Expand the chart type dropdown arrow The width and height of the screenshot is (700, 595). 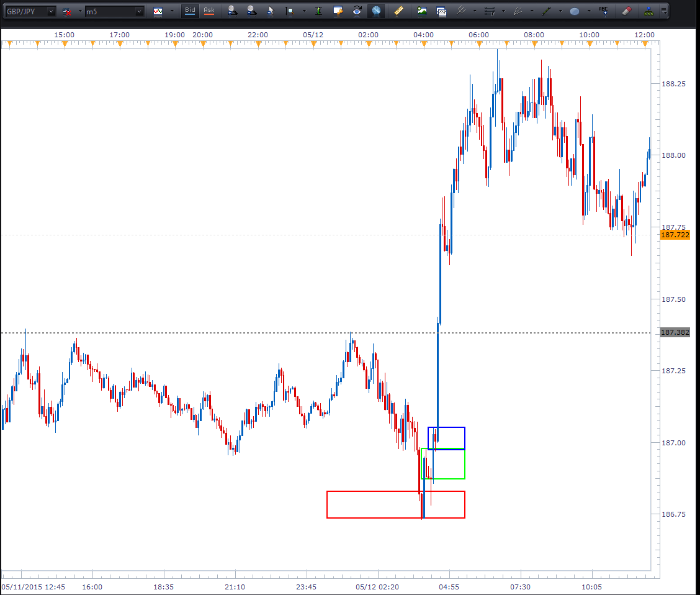[x=172, y=11]
